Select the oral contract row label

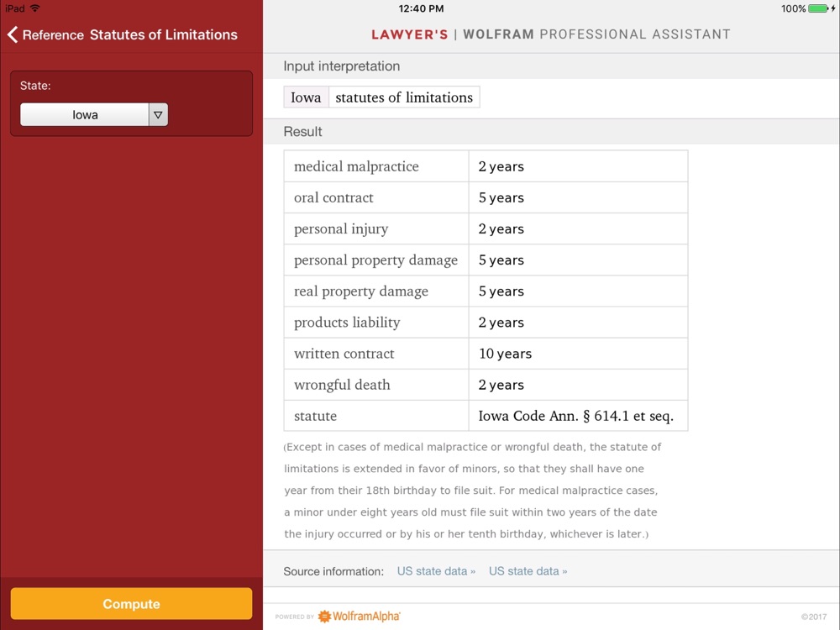(x=333, y=197)
